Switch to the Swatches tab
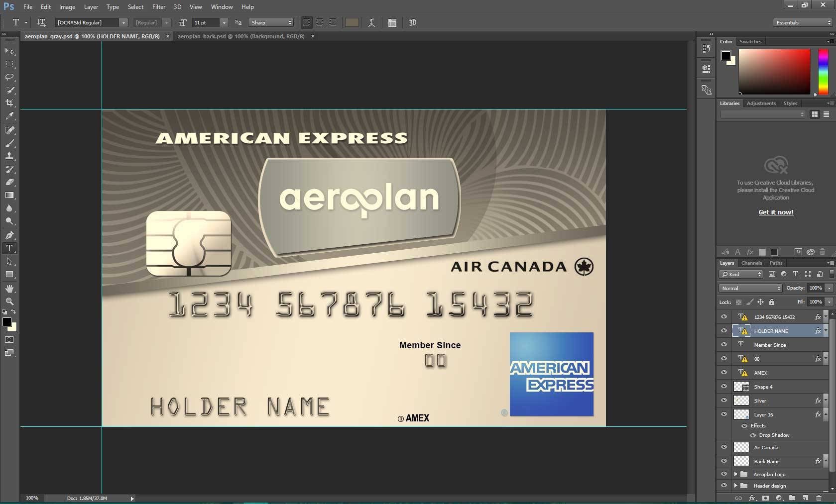 [x=750, y=42]
